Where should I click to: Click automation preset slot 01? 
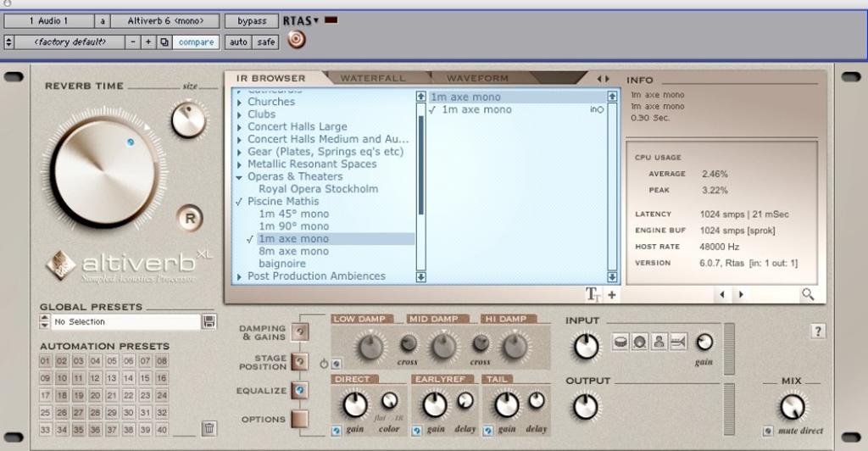pos(46,361)
